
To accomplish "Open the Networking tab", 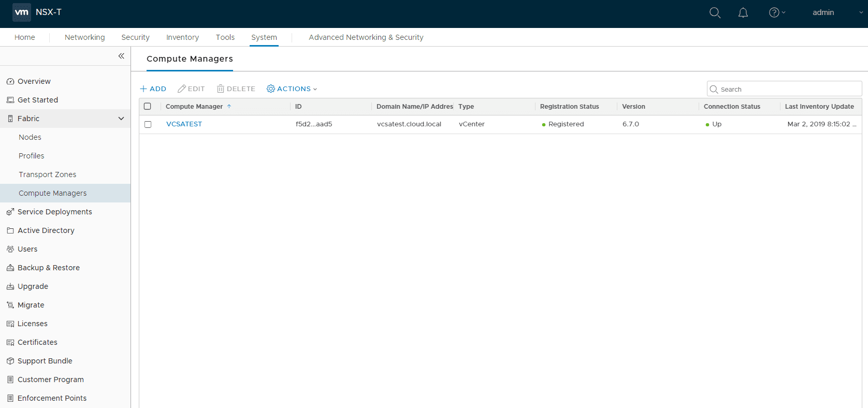I will (x=85, y=37).
